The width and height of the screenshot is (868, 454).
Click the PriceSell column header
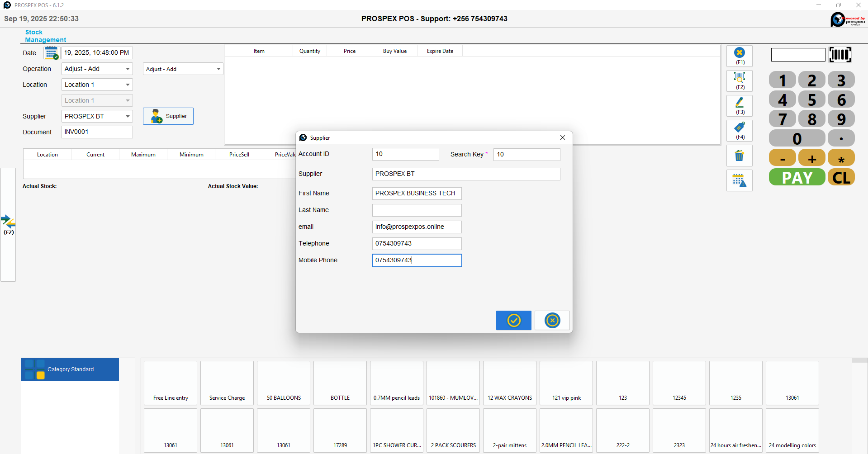[239, 155]
